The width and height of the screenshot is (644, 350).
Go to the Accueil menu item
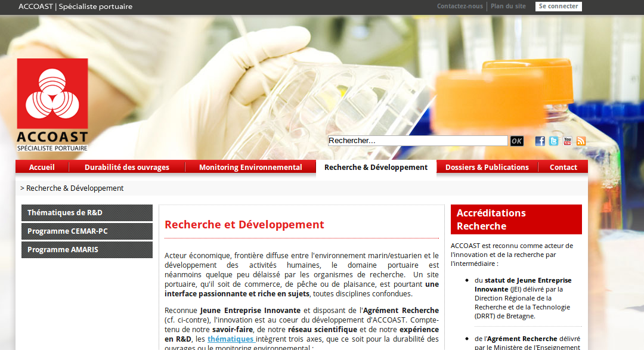[42, 167]
